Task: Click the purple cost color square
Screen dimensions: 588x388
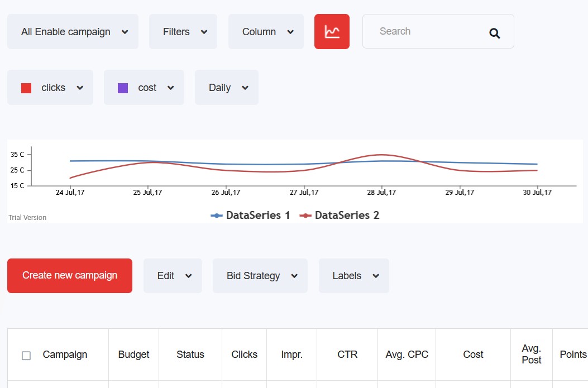Action: (x=123, y=88)
